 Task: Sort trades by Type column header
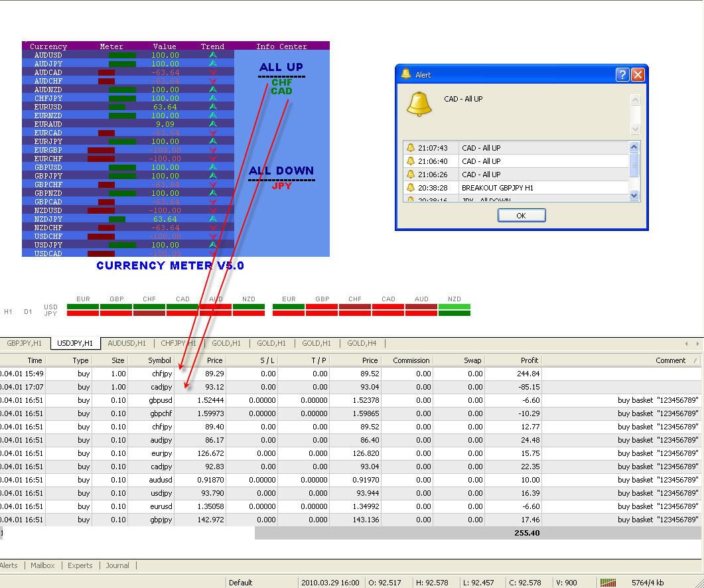coord(69,360)
